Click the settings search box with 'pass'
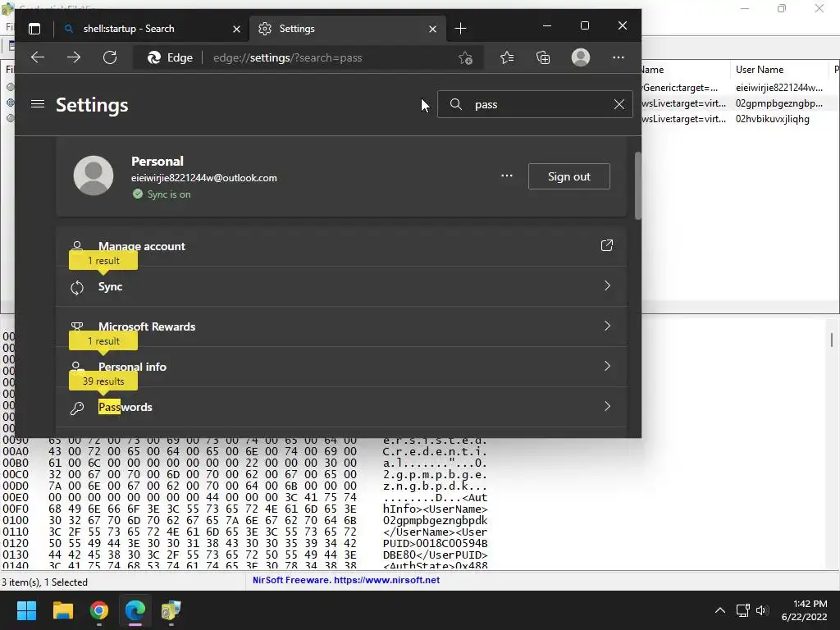This screenshot has width=840, height=630. click(535, 104)
